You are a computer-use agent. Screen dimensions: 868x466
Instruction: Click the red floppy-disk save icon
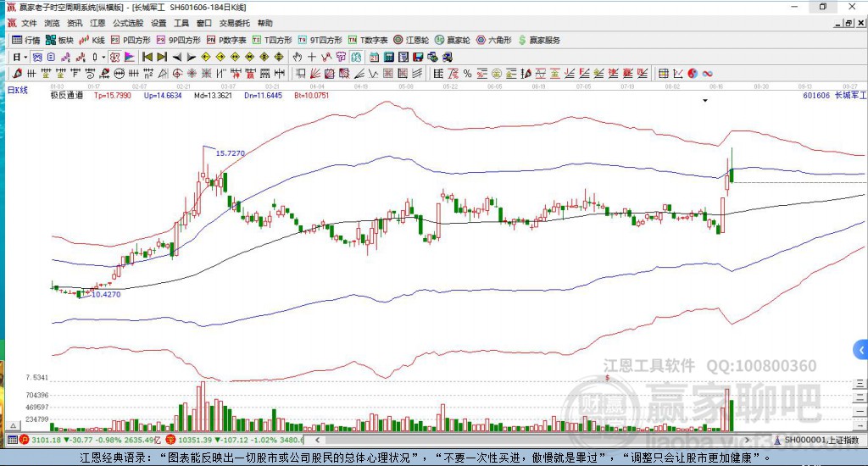418,57
